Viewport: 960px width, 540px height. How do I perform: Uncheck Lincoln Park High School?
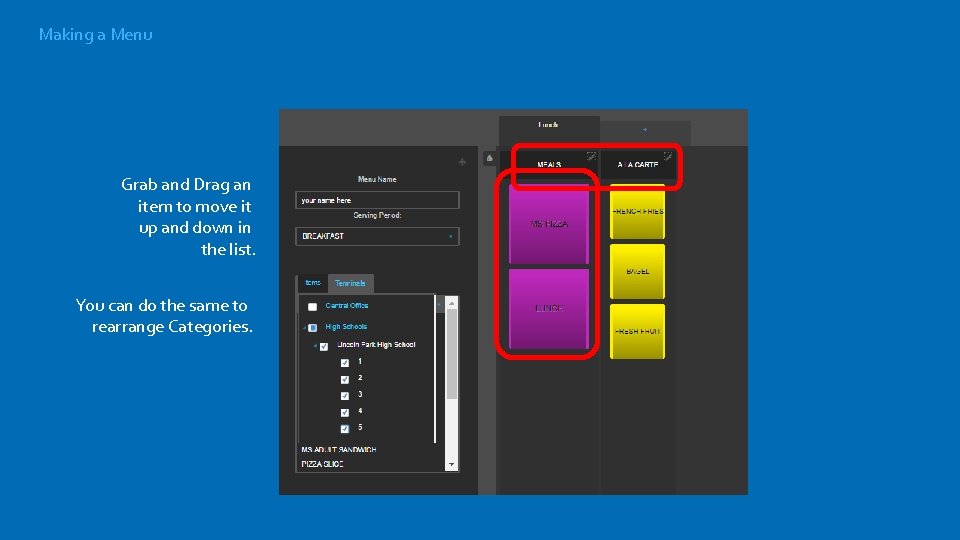pos(324,347)
